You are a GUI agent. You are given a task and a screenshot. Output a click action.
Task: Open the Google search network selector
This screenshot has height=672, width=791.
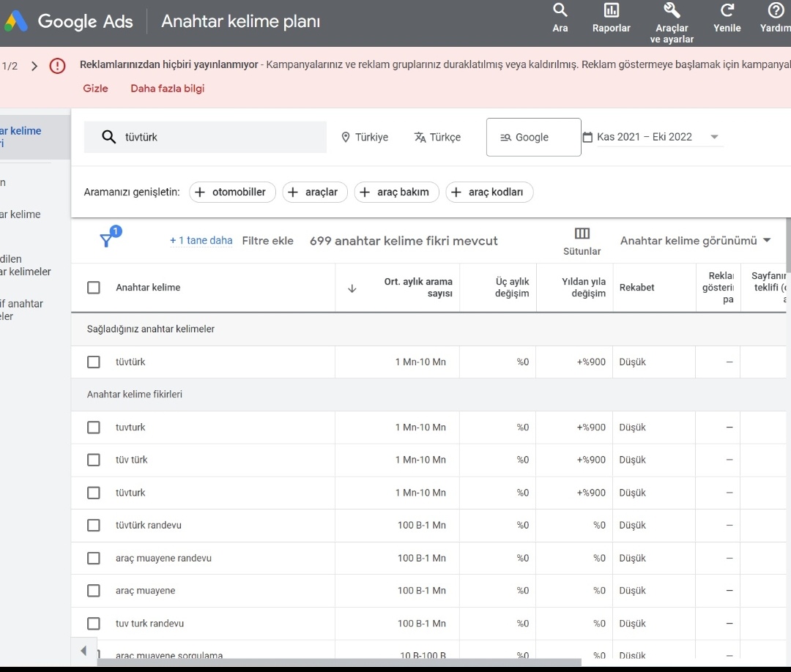[x=534, y=137]
